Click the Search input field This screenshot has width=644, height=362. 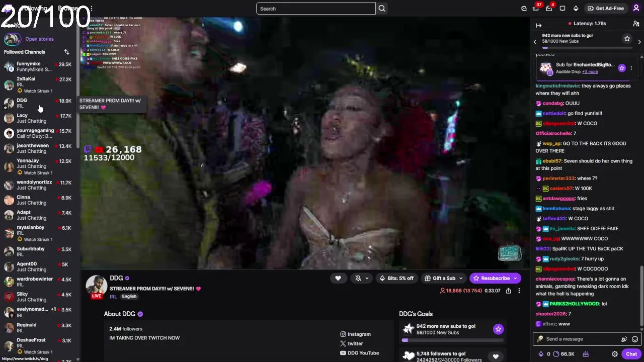tap(315, 9)
